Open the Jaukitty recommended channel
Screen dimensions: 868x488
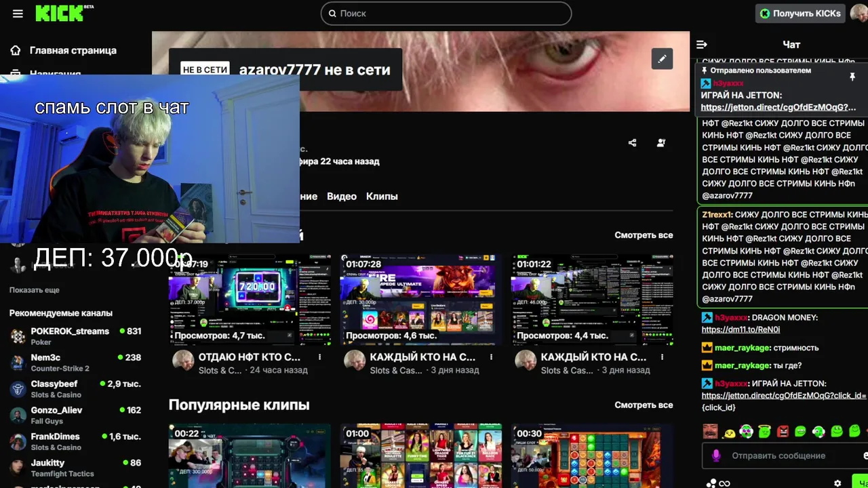tap(76, 468)
